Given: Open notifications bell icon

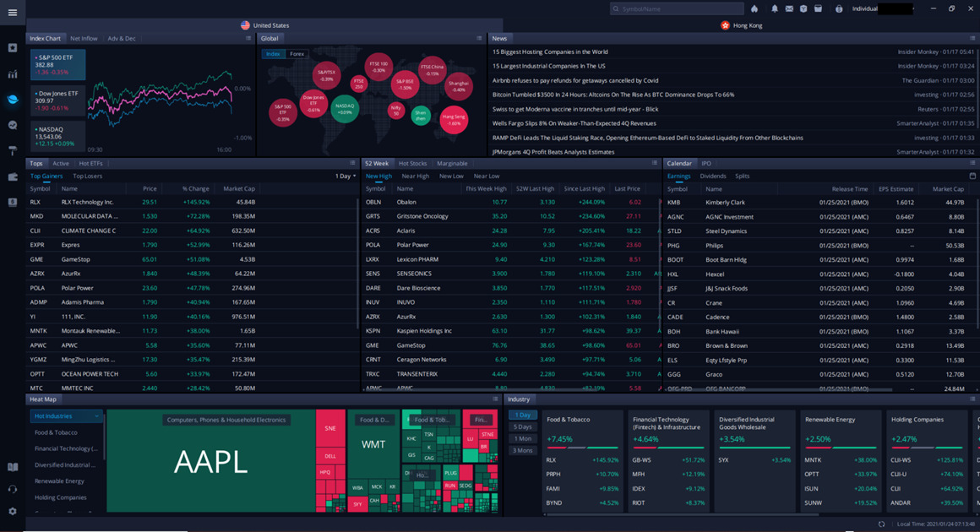Looking at the screenshot, I should click(775, 8).
